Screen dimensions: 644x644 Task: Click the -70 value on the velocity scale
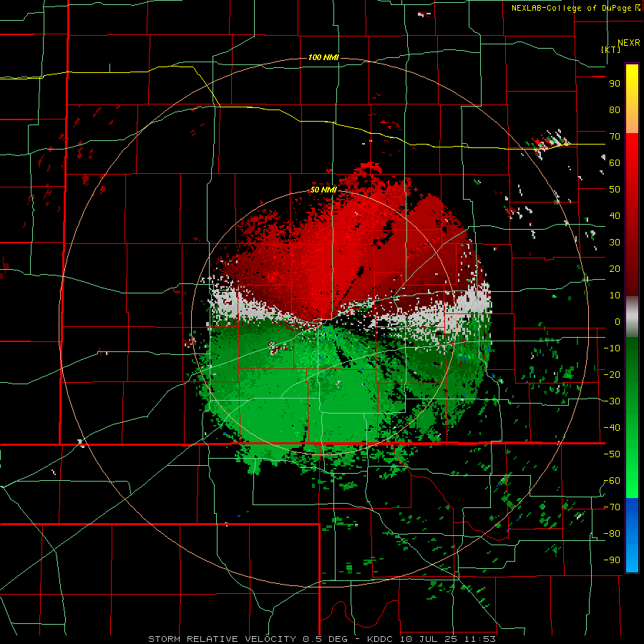point(612,507)
